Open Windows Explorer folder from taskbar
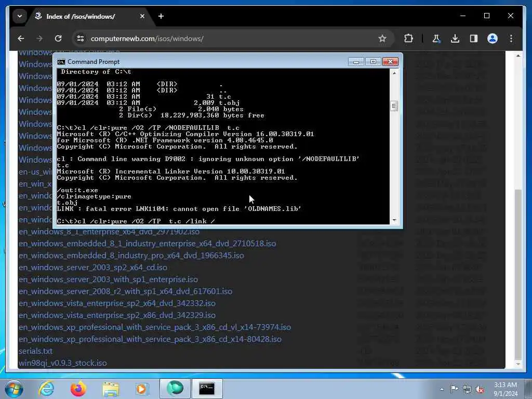This screenshot has height=399, width=532. coord(111,389)
